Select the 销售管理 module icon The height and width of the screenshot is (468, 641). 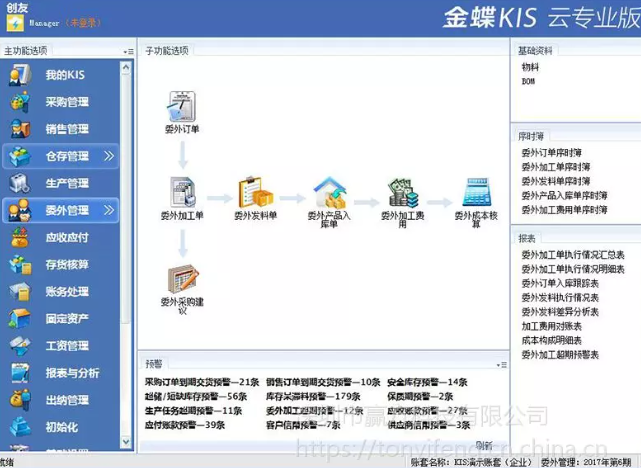tap(20, 129)
